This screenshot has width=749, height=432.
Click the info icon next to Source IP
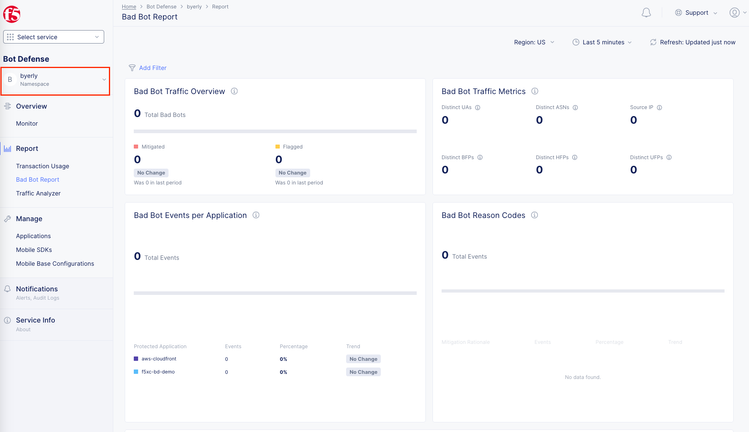pyautogui.click(x=659, y=107)
